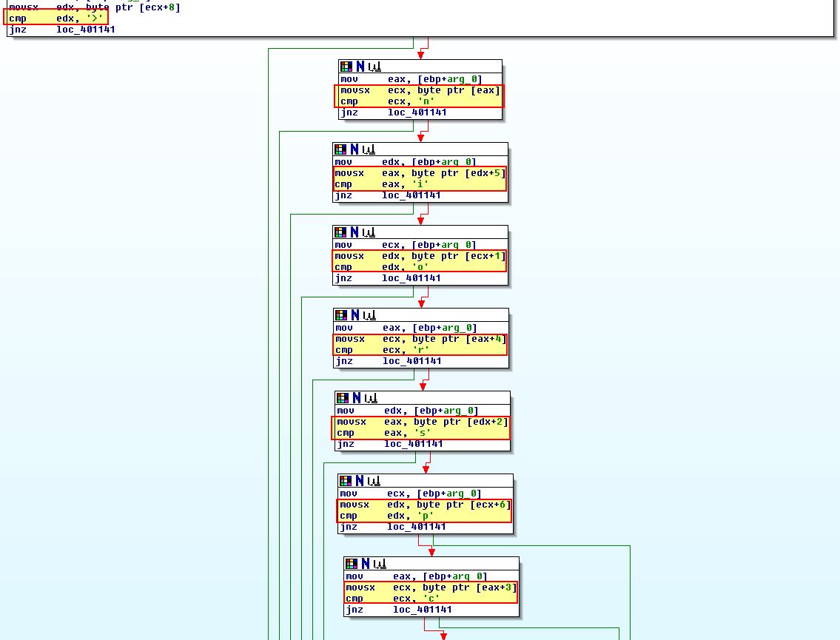
Task: Select the jnz loc_401141 line in the 's' node
Action: coord(390,444)
